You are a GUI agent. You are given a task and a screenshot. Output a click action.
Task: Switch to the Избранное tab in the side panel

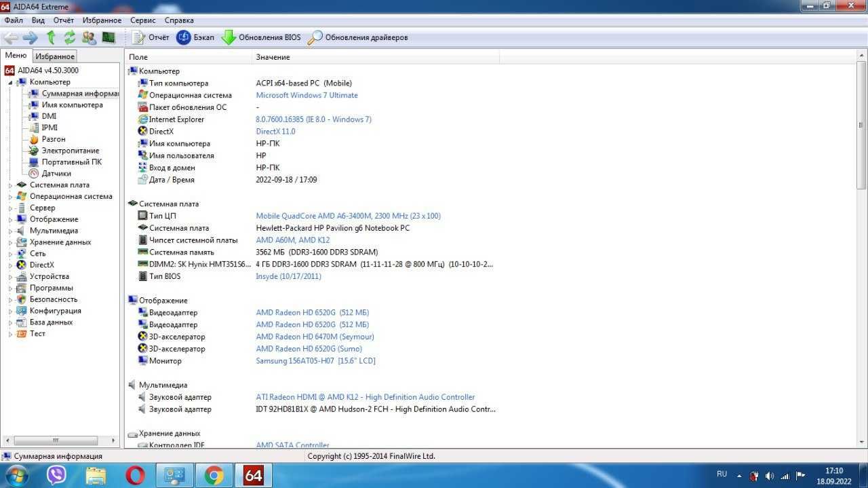coord(55,56)
